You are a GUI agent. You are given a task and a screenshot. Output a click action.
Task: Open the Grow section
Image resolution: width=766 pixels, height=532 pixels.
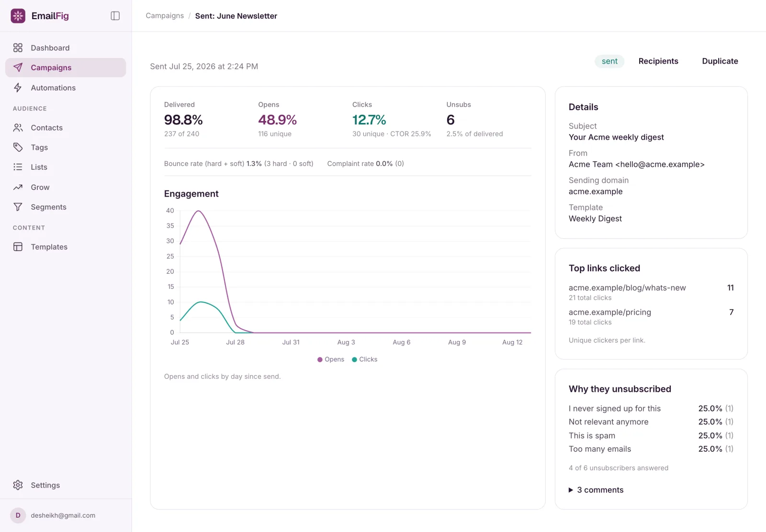pyautogui.click(x=66, y=187)
